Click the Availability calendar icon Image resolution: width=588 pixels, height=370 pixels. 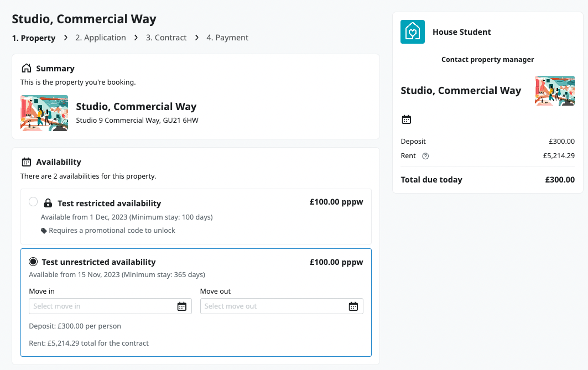tap(26, 162)
